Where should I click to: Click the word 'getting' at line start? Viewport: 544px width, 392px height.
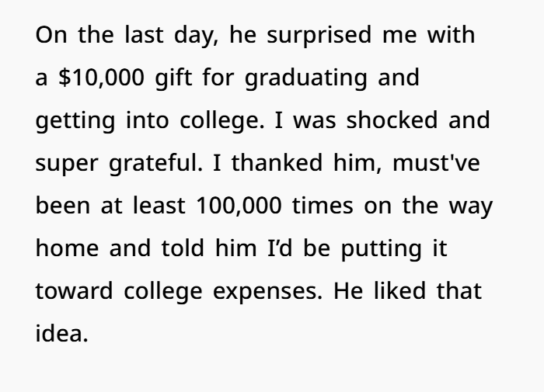(75, 121)
